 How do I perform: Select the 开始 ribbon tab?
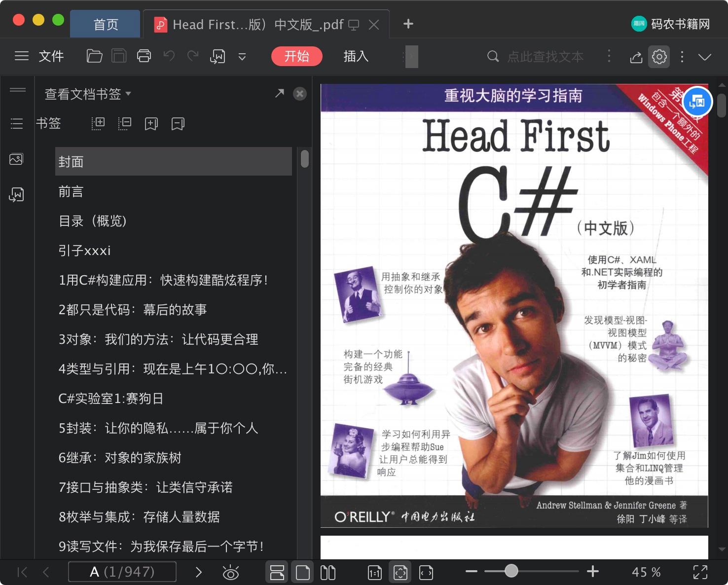pos(297,56)
